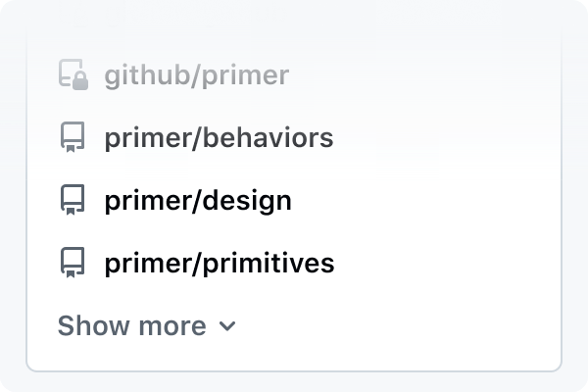Expand the list with Show more
Image resolution: width=588 pixels, height=392 pixels.
tap(147, 326)
